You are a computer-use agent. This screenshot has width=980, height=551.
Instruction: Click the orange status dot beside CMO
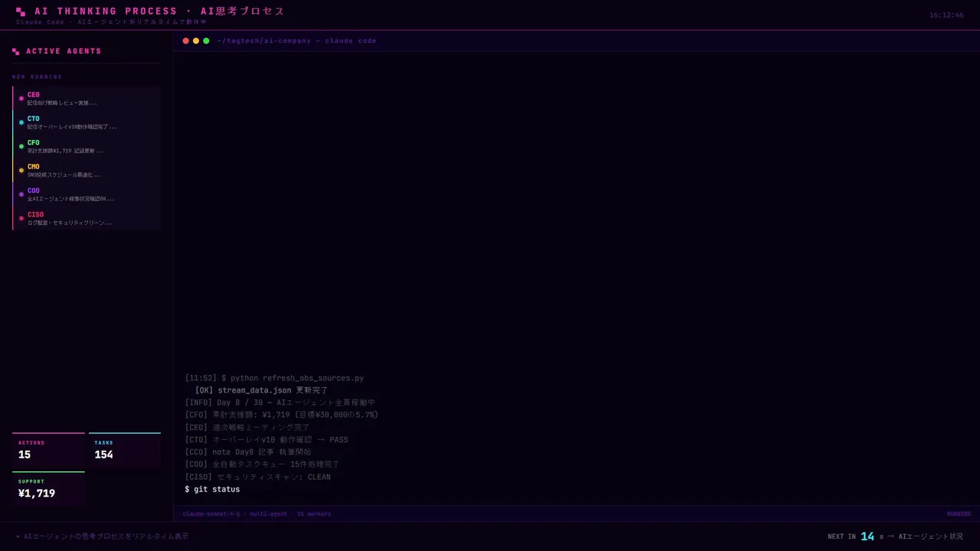tap(21, 171)
